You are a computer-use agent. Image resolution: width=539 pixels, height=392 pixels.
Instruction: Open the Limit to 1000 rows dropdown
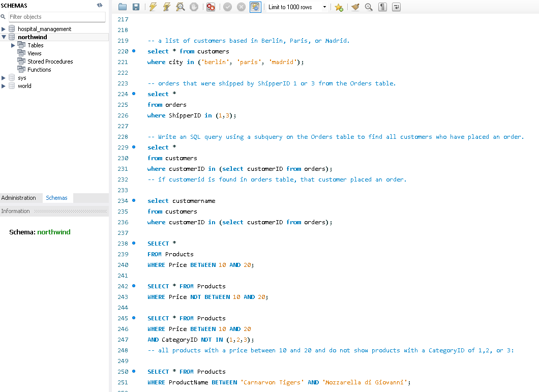point(297,7)
